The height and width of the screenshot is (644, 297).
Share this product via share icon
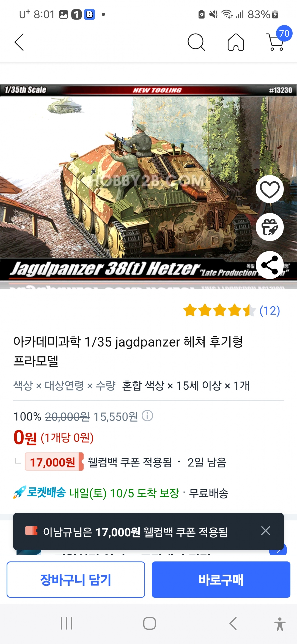[270, 265]
